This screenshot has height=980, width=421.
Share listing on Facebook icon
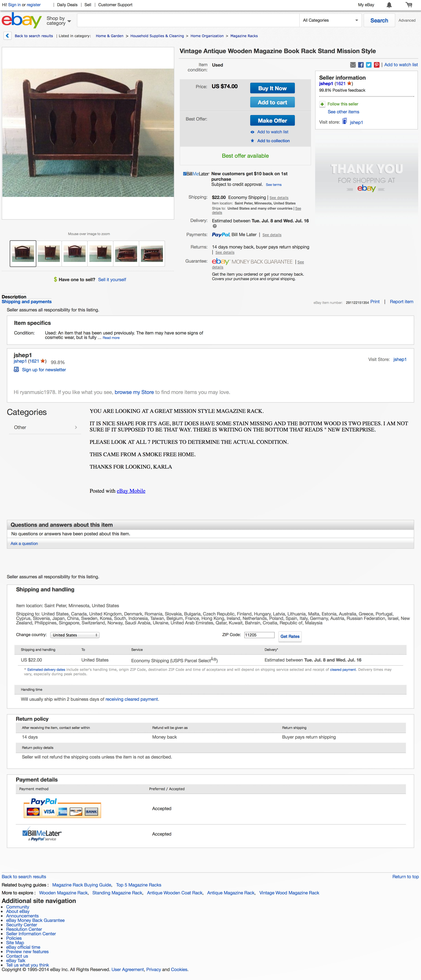[x=361, y=65]
